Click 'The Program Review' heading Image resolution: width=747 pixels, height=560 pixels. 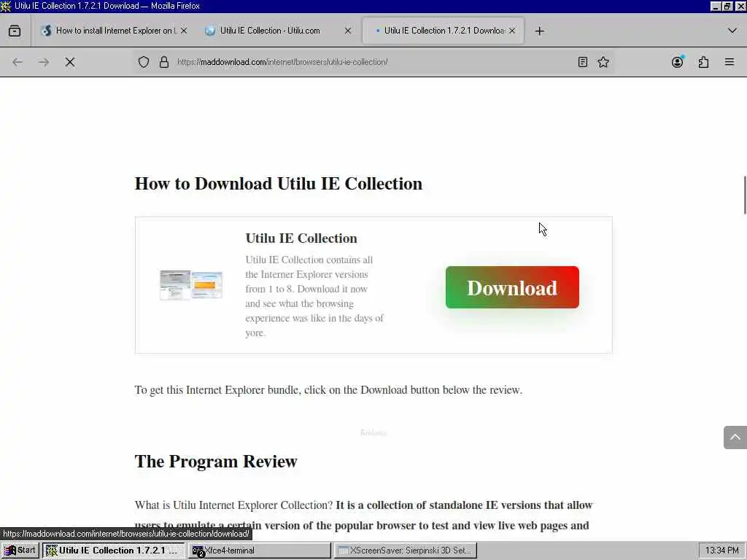(216, 462)
